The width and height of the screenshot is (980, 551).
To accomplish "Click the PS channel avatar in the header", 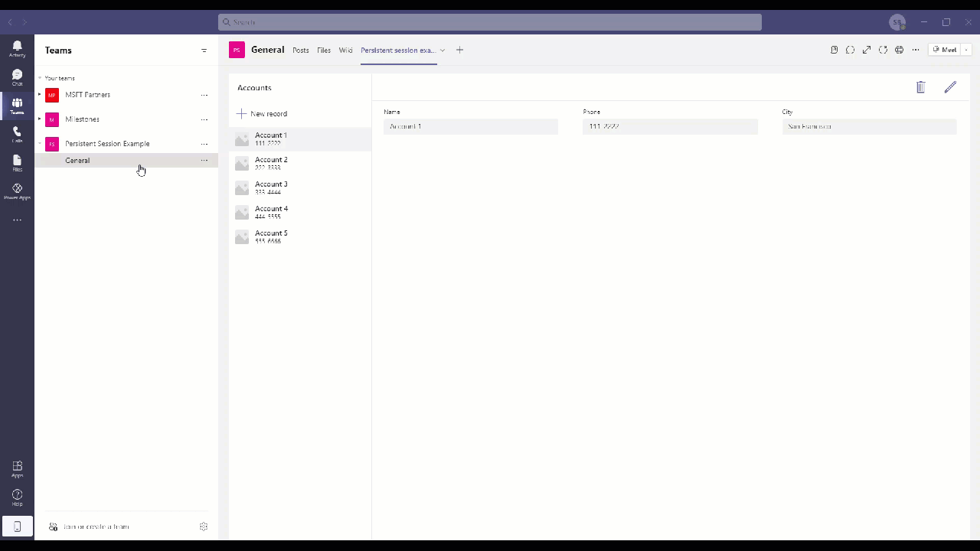I will [x=237, y=50].
